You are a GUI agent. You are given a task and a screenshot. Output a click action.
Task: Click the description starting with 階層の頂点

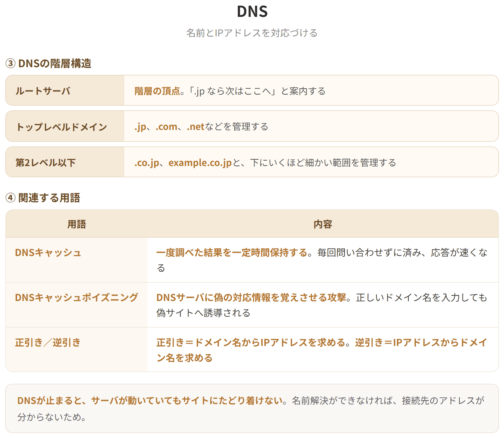click(230, 91)
